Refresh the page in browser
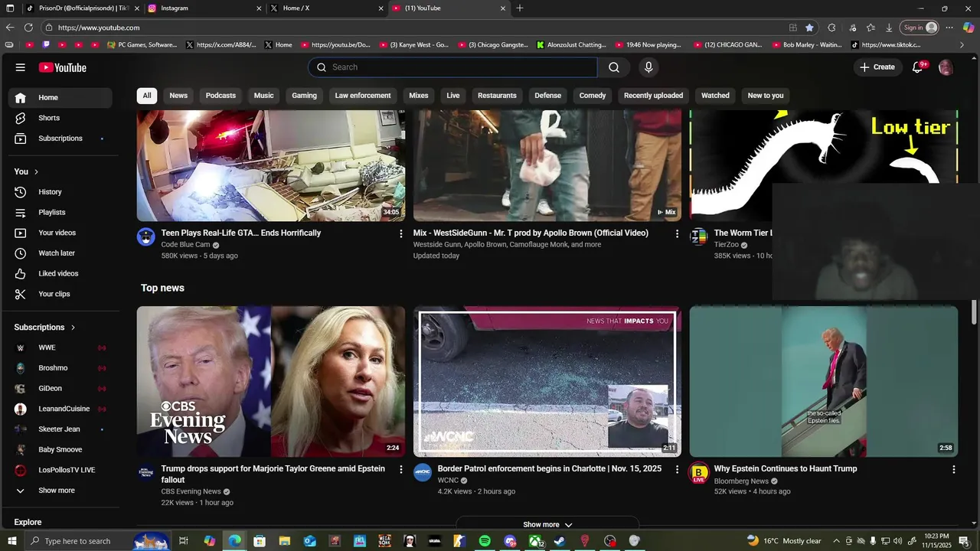 point(28,28)
